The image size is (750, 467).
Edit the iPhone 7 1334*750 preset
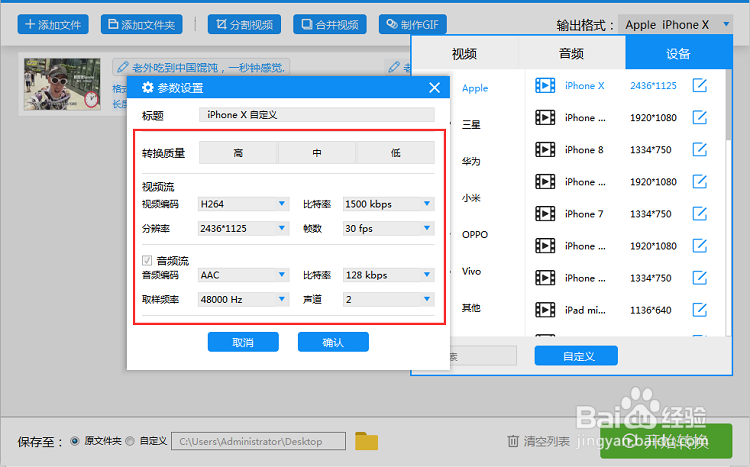pyautogui.click(x=699, y=214)
